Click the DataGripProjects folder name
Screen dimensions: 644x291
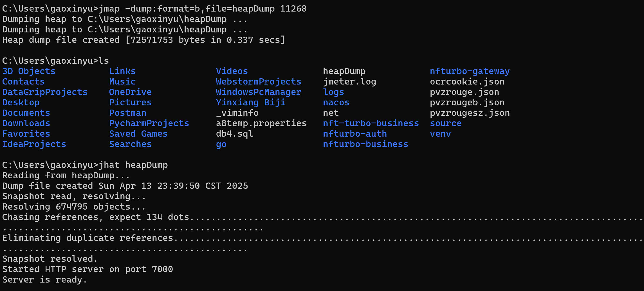[45, 92]
